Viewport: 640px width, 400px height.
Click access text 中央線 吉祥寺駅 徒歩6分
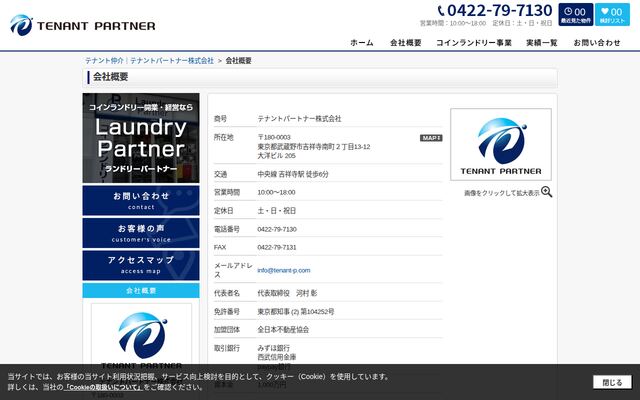pos(293,174)
